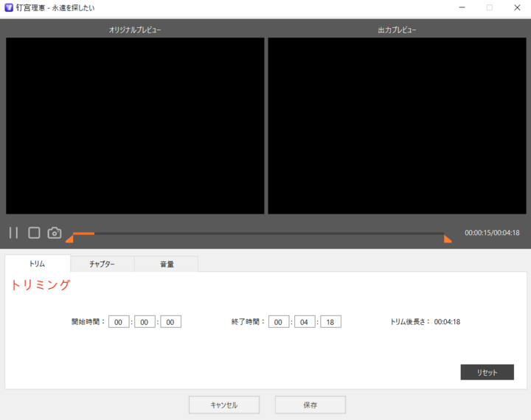Take a snapshot with the camera icon
This screenshot has width=531, height=420.
(55, 233)
